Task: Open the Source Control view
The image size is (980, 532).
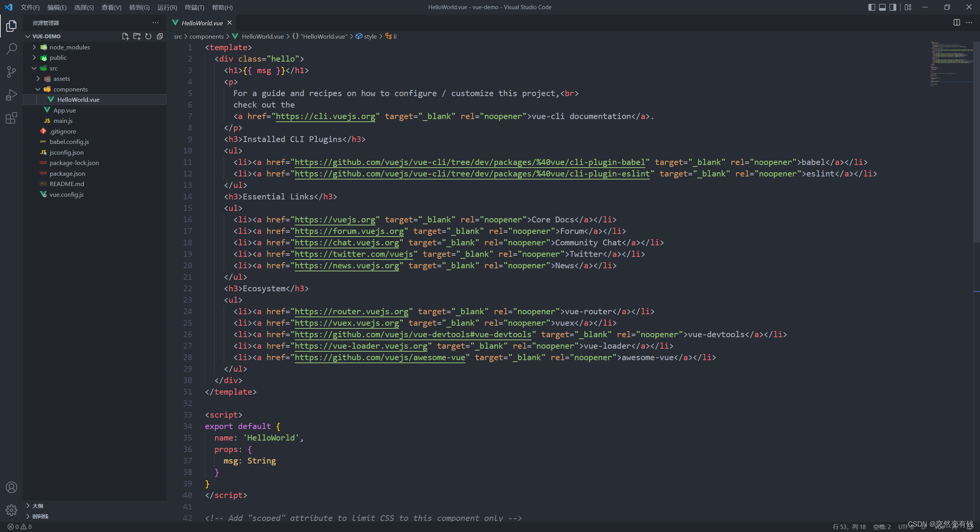Action: tap(11, 72)
